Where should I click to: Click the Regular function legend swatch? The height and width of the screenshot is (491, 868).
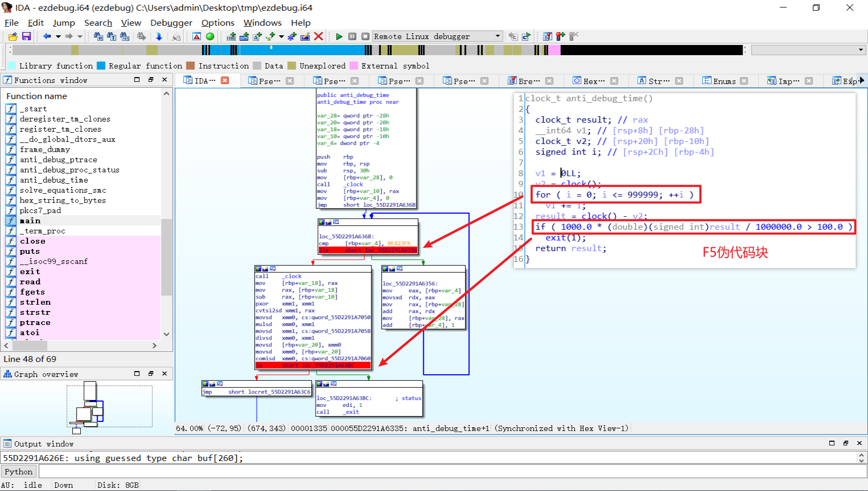pos(101,66)
